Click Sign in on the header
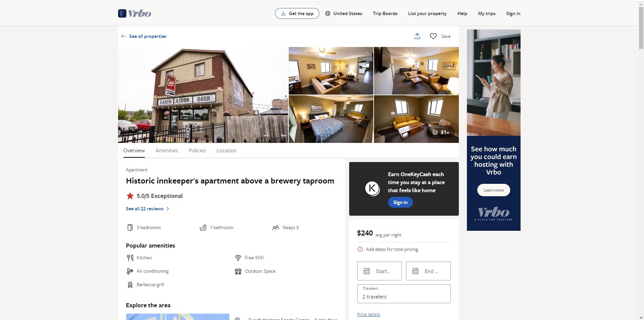Viewport: 644px width, 320px height. pyautogui.click(x=513, y=13)
